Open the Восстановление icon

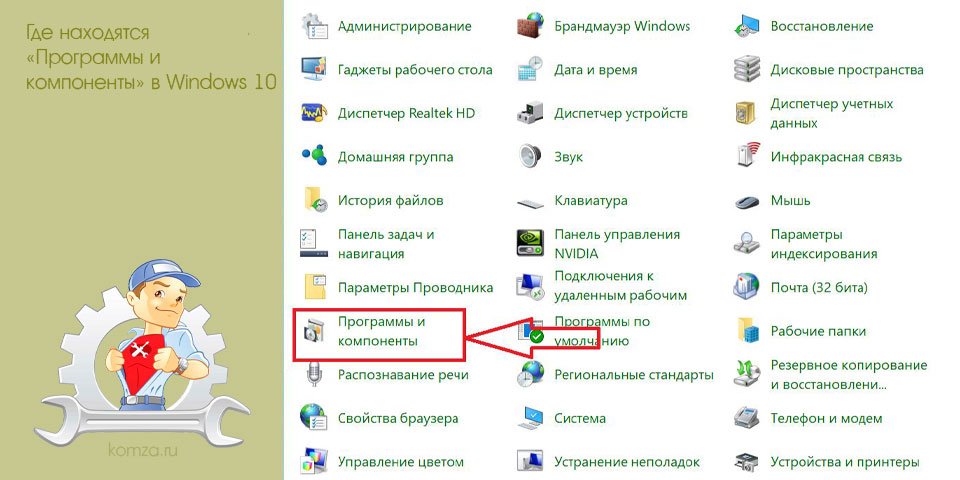coord(746,26)
